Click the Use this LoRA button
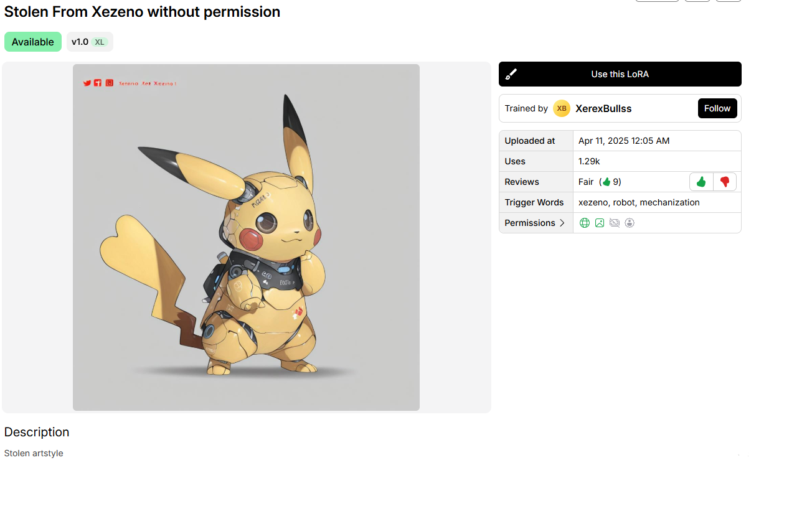Image resolution: width=812 pixels, height=516 pixels. coord(620,74)
